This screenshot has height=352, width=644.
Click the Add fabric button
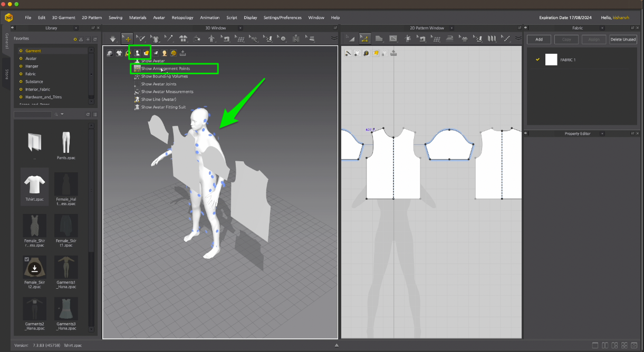pos(539,40)
